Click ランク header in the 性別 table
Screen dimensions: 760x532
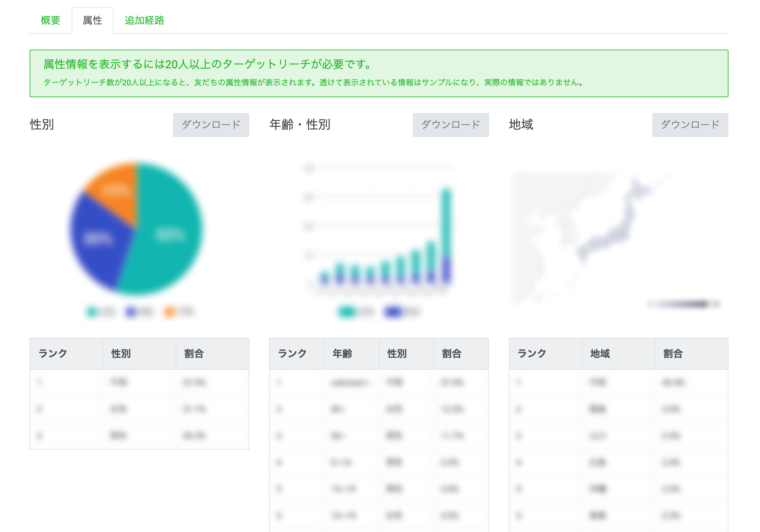(x=53, y=354)
